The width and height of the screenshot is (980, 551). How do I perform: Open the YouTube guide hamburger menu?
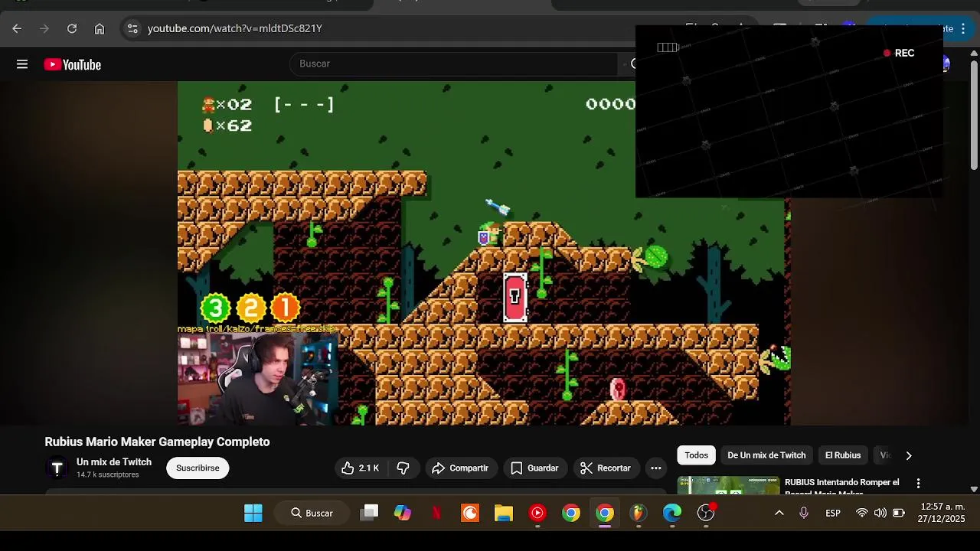tap(22, 64)
